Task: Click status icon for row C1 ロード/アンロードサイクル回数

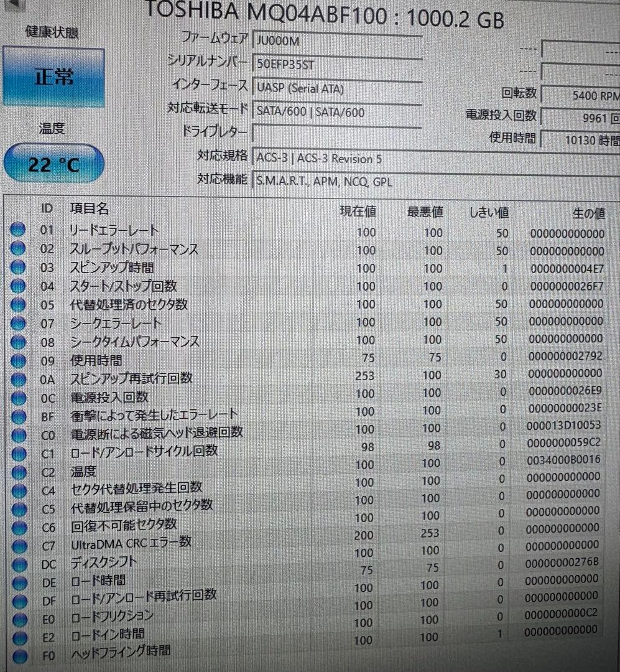Action: pyautogui.click(x=19, y=454)
